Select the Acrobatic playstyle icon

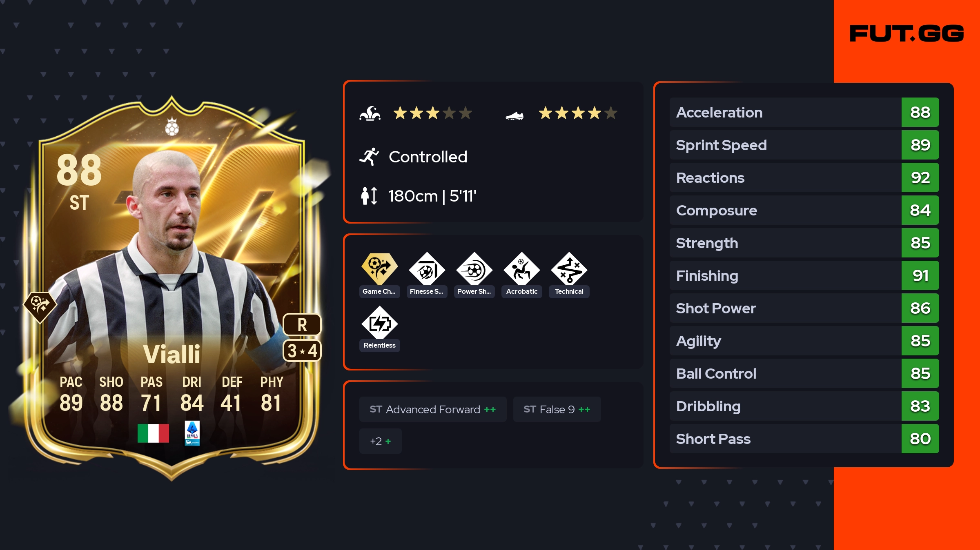[521, 269]
